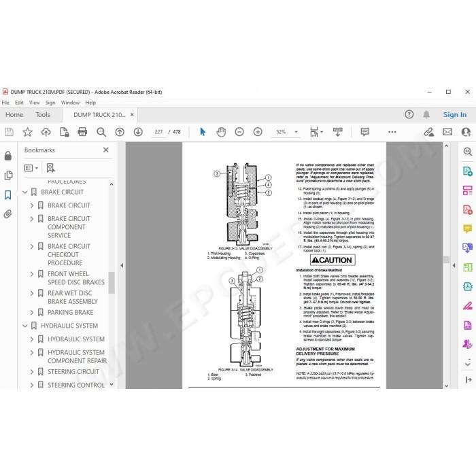476x476 pixels.
Task: Select the Hand pan tool
Action: coord(221,132)
